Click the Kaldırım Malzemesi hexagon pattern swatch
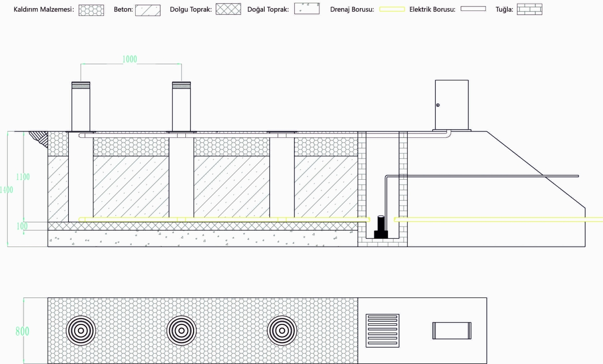Screen dimensions: 603x364 coord(91,10)
